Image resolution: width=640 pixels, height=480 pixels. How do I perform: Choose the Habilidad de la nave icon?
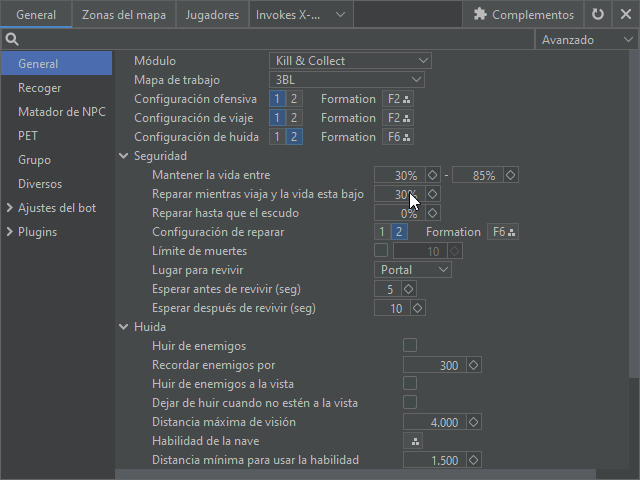coord(415,441)
